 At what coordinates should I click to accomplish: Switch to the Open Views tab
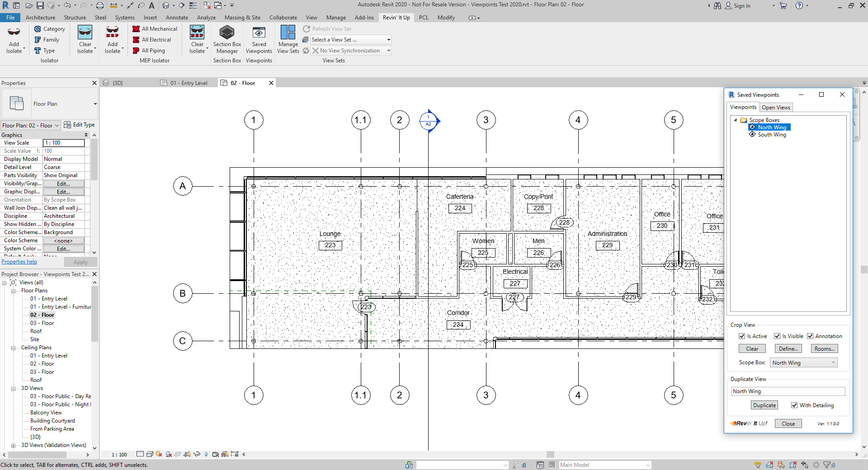coord(776,108)
